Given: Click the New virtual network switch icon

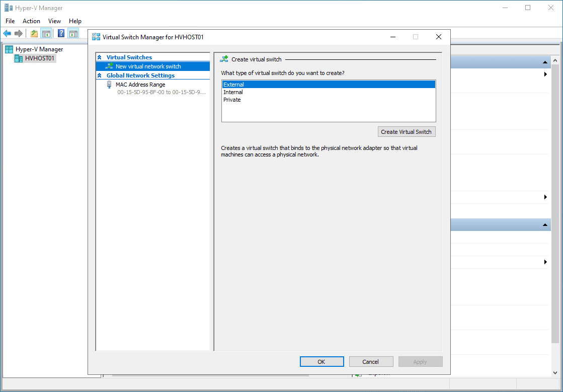Looking at the screenshot, I should pyautogui.click(x=109, y=66).
